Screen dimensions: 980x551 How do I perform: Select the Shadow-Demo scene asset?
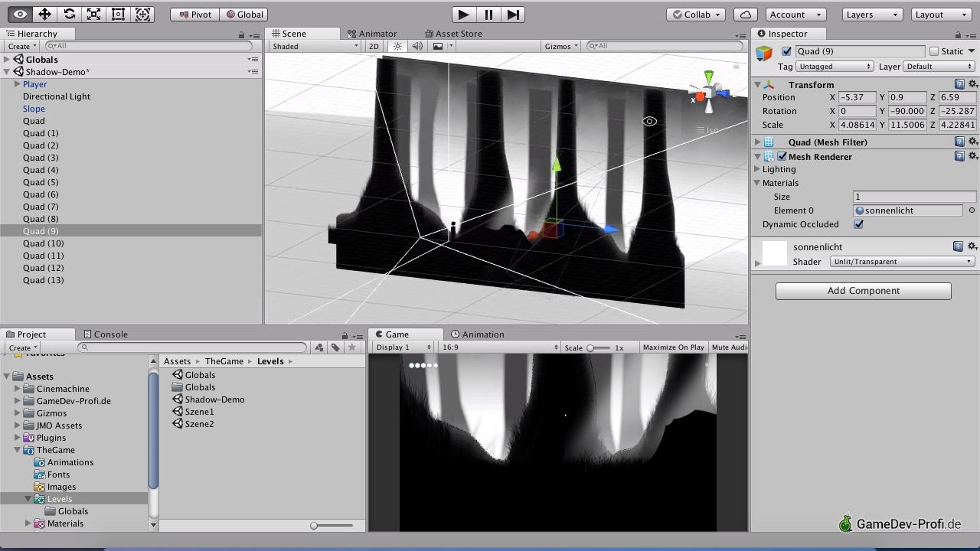[209, 399]
